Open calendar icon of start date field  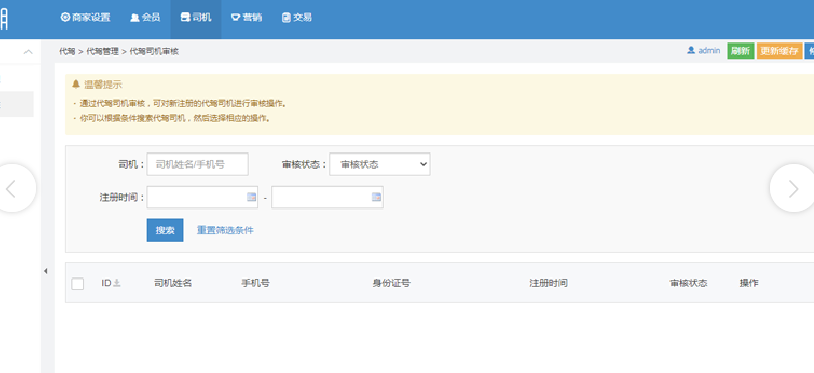pyautogui.click(x=251, y=197)
